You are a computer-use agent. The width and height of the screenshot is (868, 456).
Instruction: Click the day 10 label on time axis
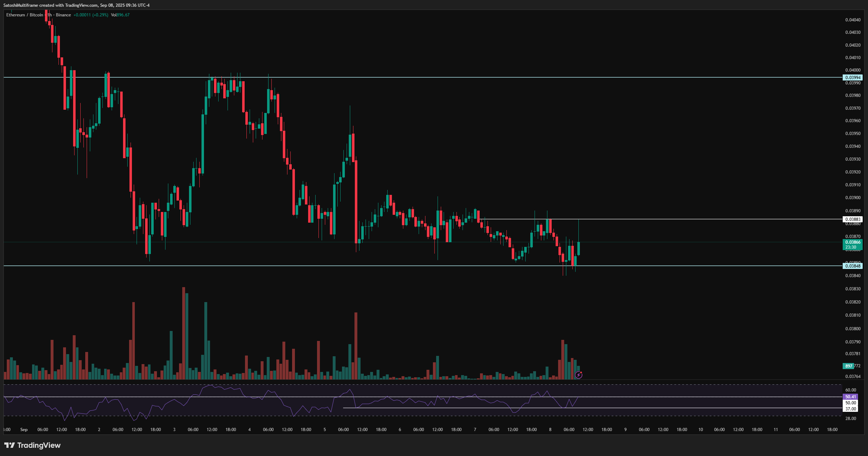click(x=701, y=430)
